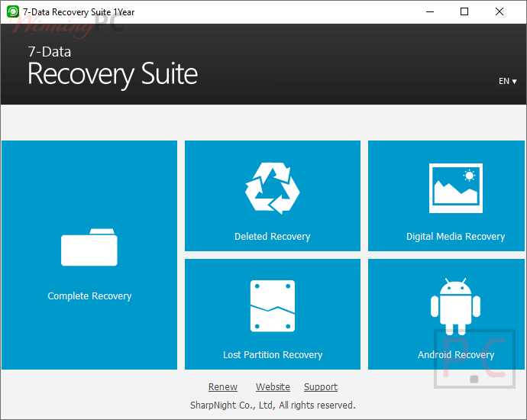Select the Android Recovery label
Image resolution: width=527 pixels, height=420 pixels.
click(x=456, y=355)
